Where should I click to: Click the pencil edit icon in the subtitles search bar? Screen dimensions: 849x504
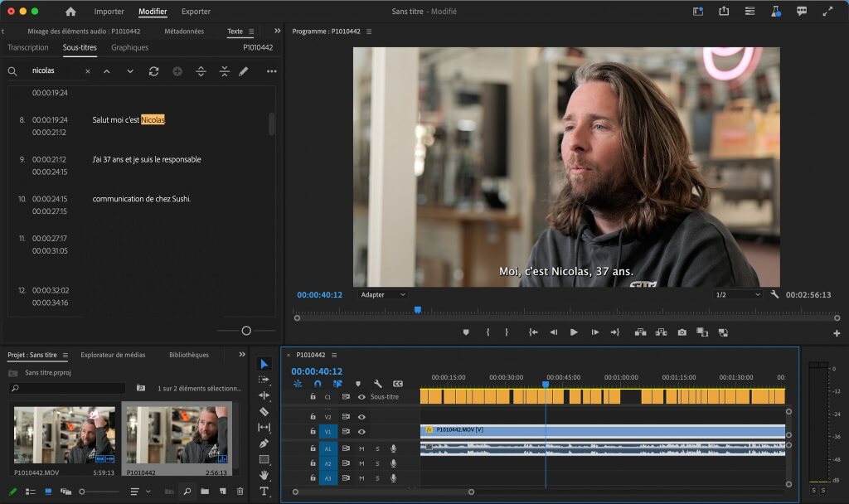point(243,72)
